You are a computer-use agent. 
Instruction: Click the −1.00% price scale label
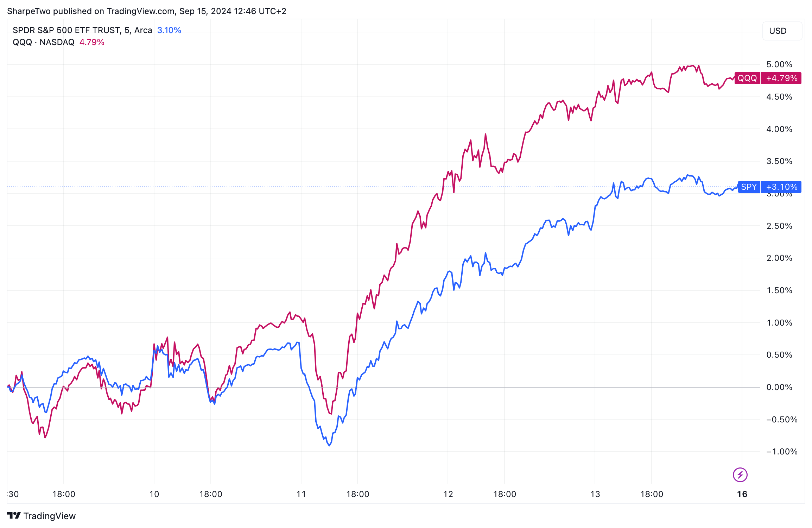781,452
